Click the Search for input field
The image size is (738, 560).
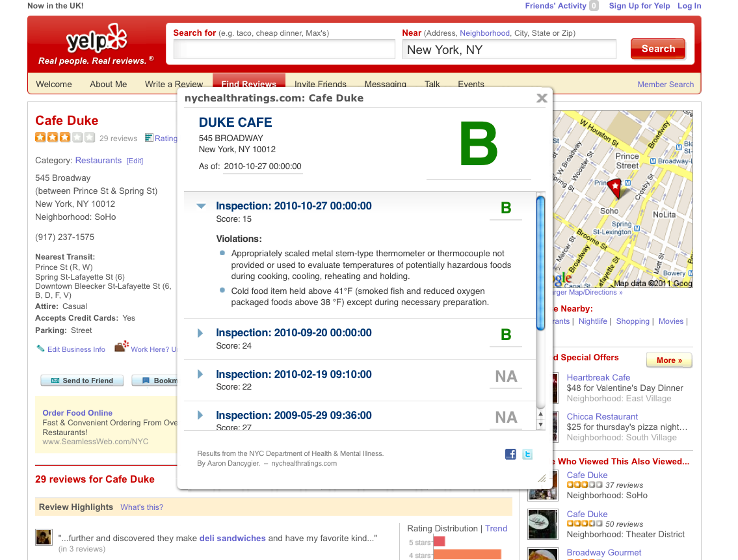pyautogui.click(x=284, y=49)
